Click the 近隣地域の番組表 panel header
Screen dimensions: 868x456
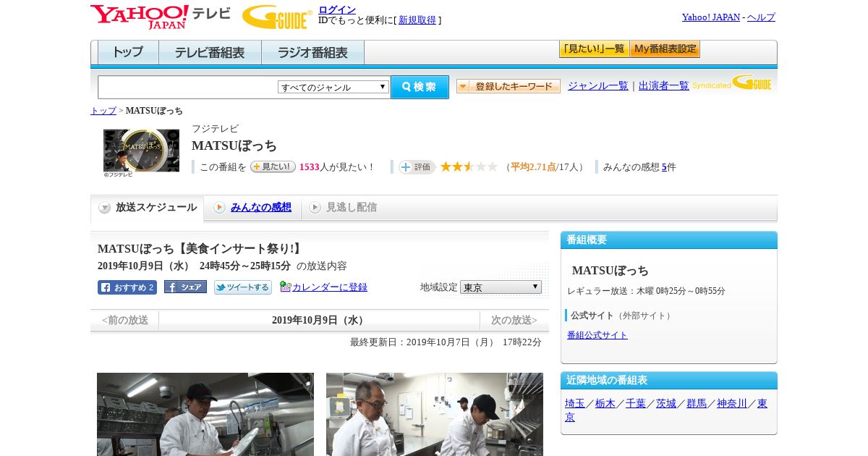pyautogui.click(x=669, y=381)
